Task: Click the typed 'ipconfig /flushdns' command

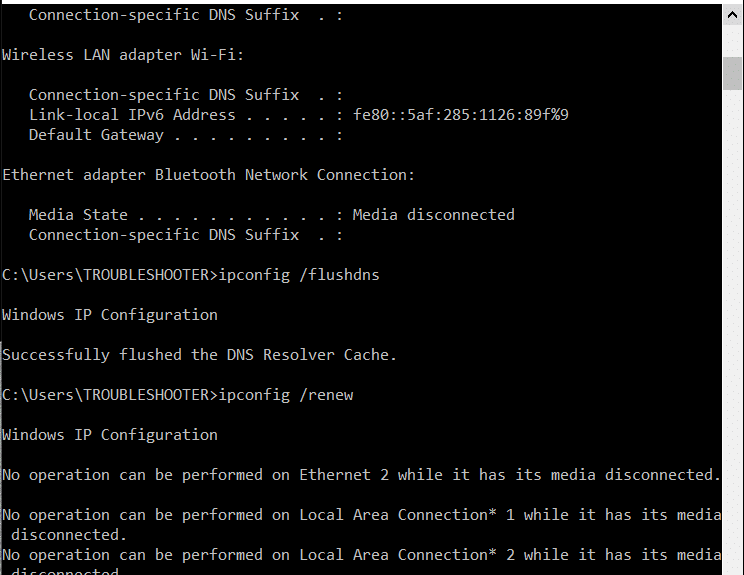Action: click(298, 274)
